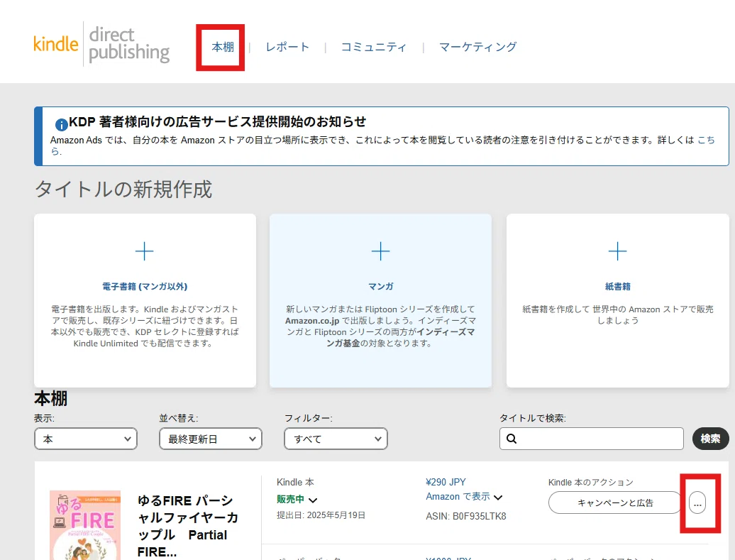Screen dimensions: 735x560
Task: Click into the タイトルで検索 input field
Action: (x=592, y=439)
